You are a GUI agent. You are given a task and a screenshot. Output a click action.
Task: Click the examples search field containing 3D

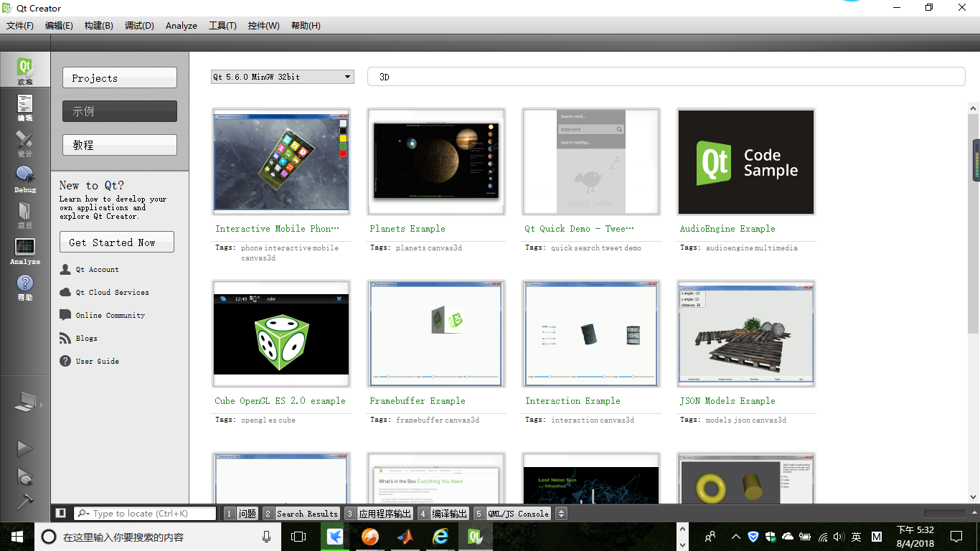pos(666,77)
